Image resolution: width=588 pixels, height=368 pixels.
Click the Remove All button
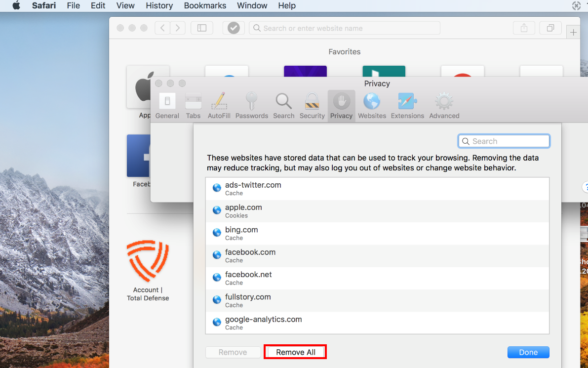click(x=296, y=352)
